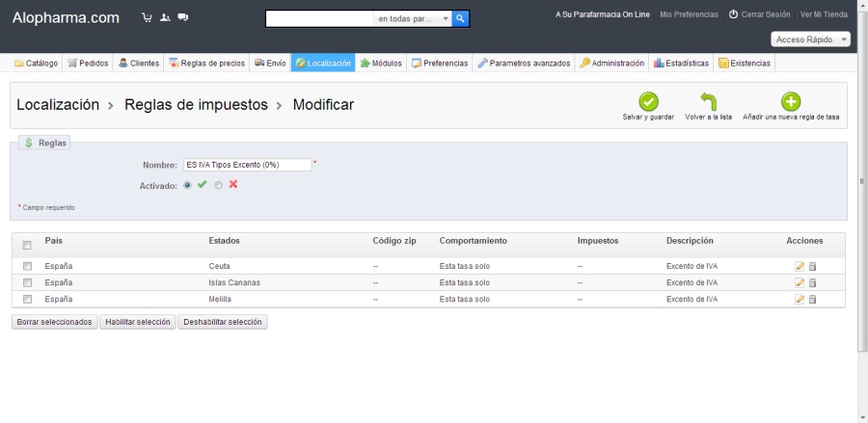
Task: Click the Alopharma.com logo title
Action: [x=66, y=17]
